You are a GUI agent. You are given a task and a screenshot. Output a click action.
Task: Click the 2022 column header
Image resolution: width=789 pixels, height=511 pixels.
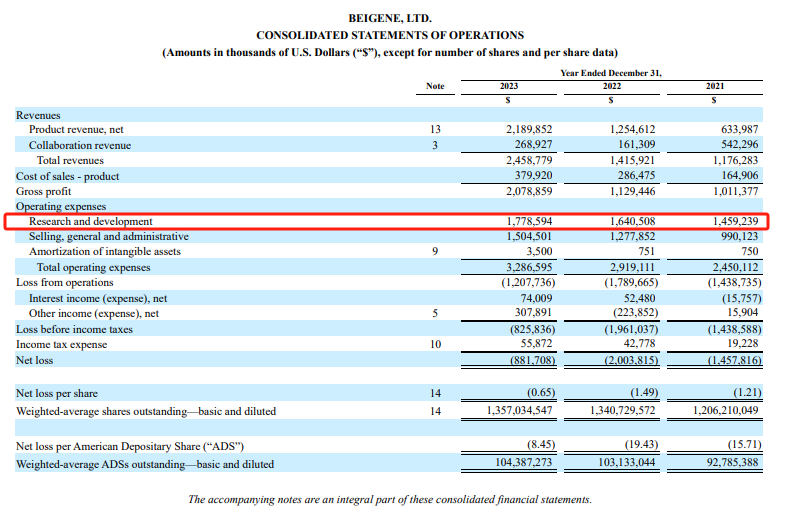(612, 86)
